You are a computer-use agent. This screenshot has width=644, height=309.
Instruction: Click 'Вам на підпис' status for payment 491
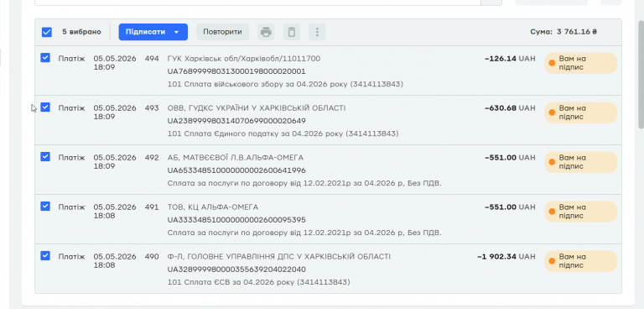coord(581,212)
